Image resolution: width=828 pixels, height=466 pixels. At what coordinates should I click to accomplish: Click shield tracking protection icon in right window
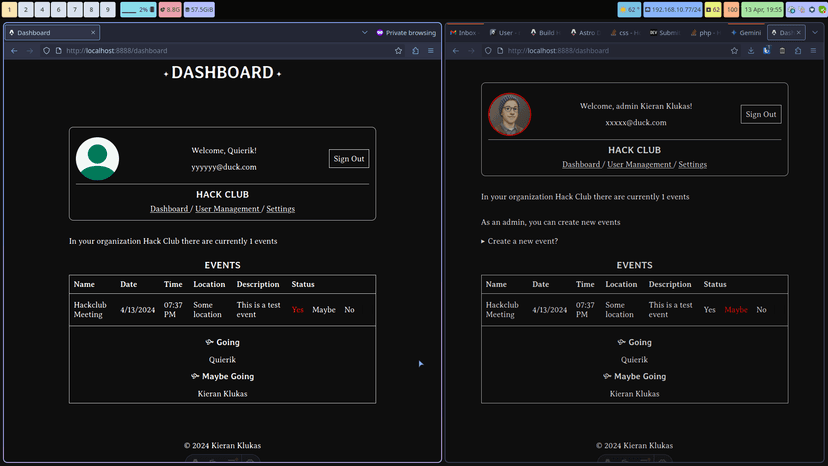click(486, 50)
